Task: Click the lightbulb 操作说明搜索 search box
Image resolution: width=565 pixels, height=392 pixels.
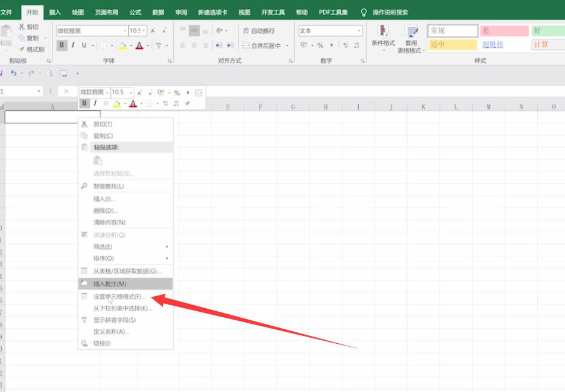Action: 385,13
